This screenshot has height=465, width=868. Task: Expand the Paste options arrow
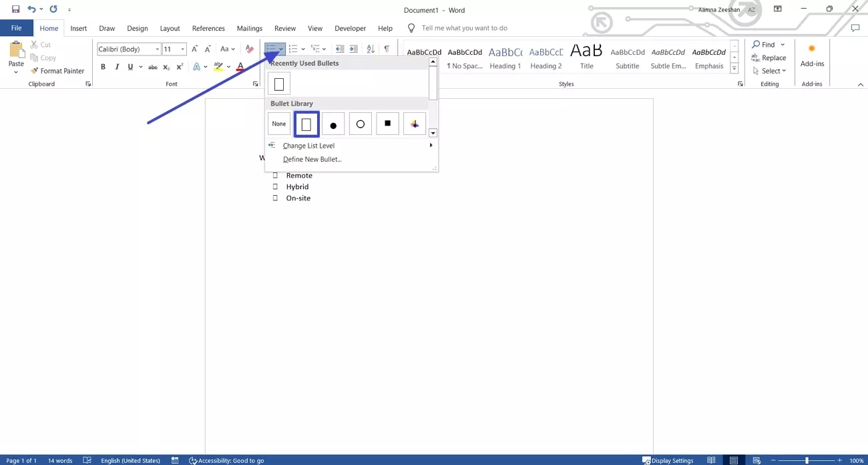click(16, 71)
